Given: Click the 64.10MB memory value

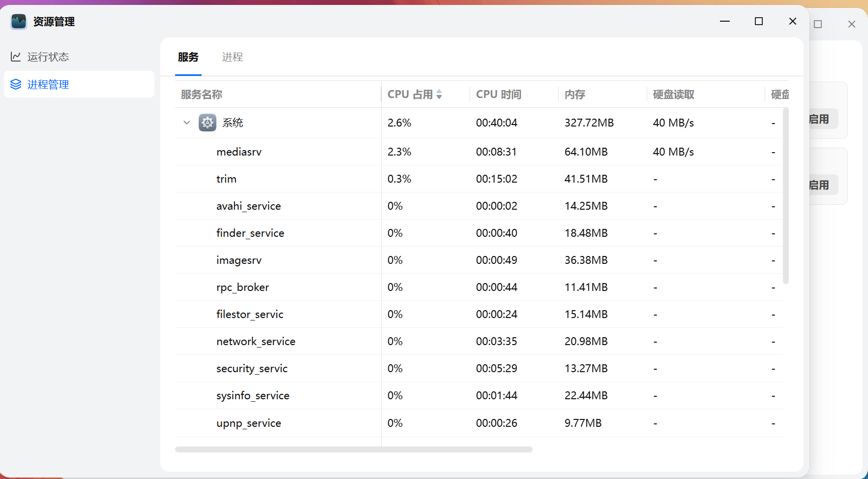Looking at the screenshot, I should click(586, 152).
